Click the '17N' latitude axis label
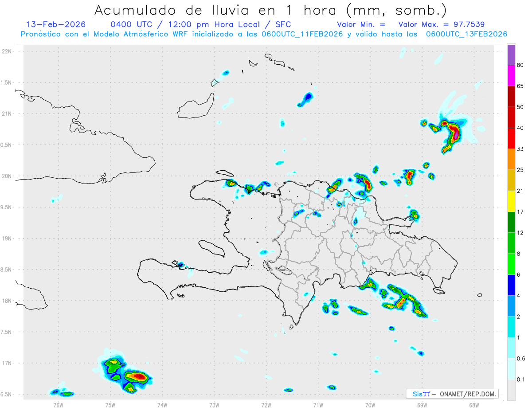Viewport: 532px width, 411px height. 7,363
